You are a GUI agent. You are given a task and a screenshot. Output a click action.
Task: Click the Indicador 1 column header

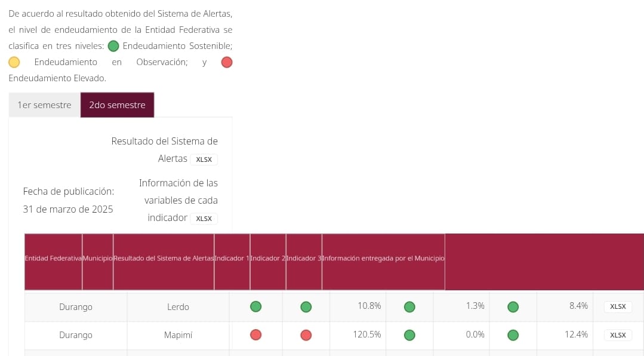232,258
